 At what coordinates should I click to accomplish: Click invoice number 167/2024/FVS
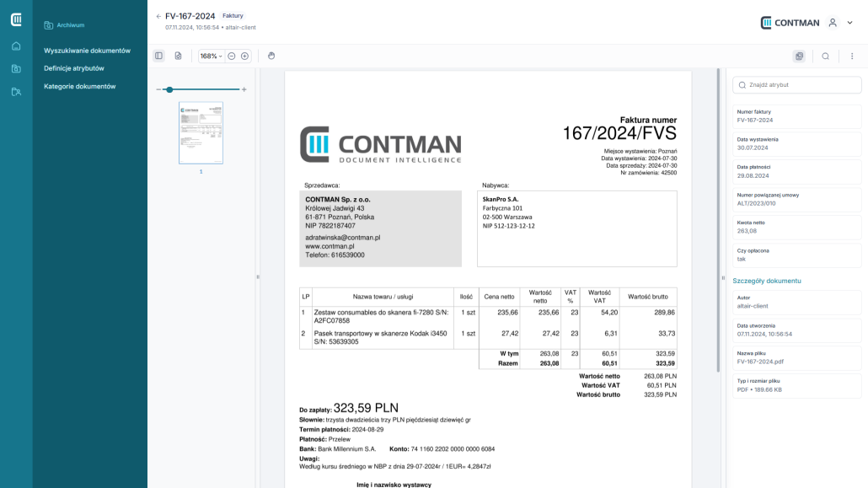[x=619, y=133]
